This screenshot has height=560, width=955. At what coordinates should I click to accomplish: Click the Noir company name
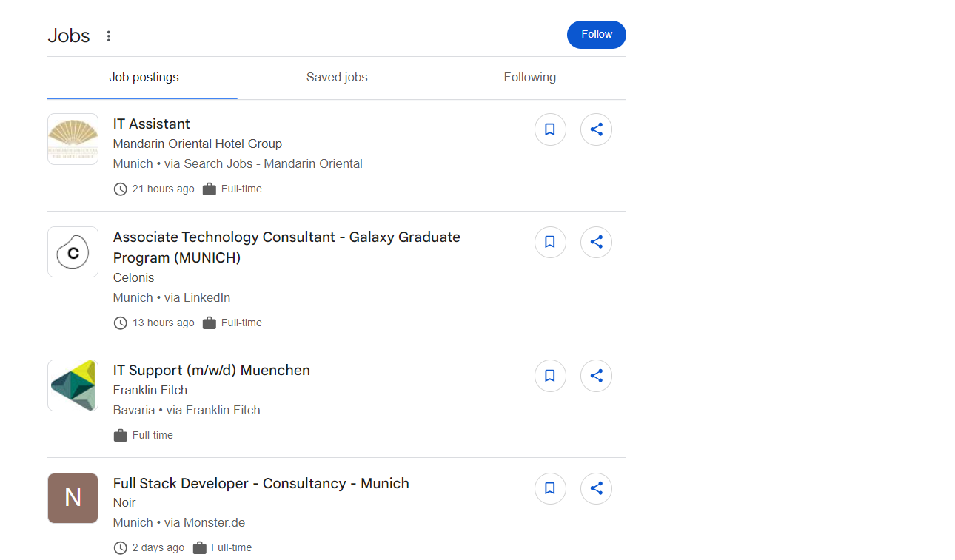pyautogui.click(x=124, y=502)
